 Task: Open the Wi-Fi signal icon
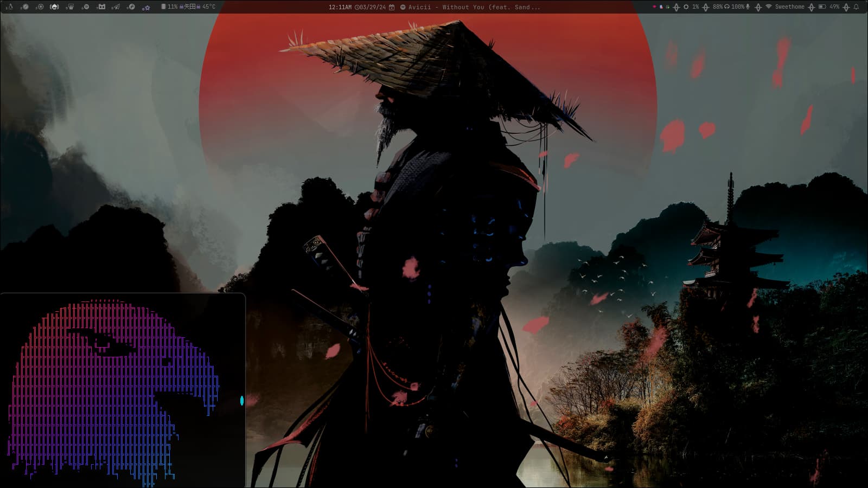[769, 7]
